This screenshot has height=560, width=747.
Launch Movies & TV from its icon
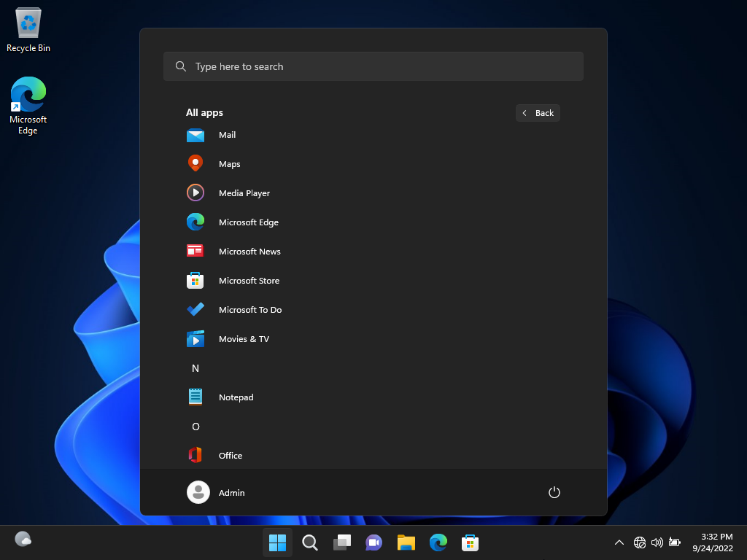pos(196,338)
